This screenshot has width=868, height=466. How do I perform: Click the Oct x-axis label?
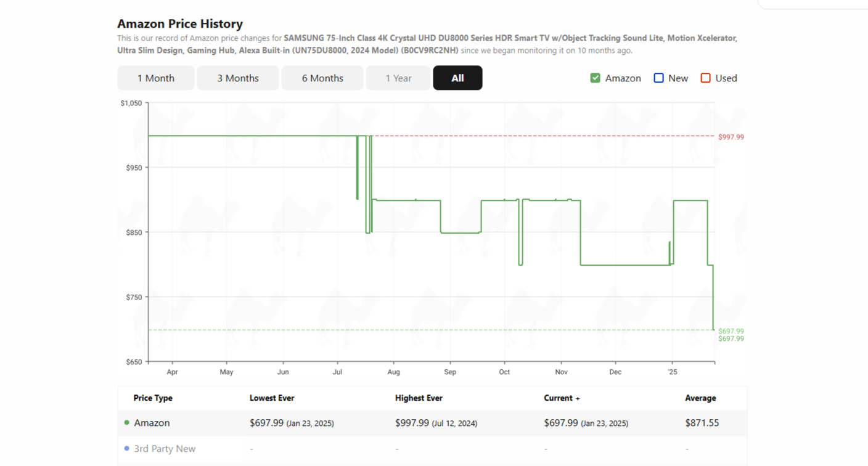coord(504,372)
